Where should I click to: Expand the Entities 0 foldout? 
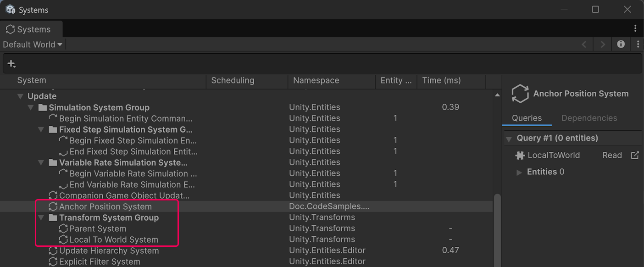pyautogui.click(x=519, y=172)
